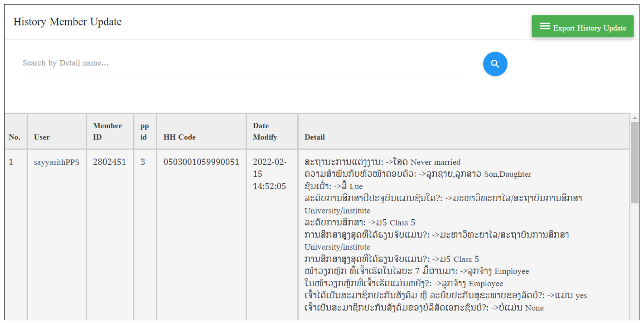
Task: Click the User column header
Action: click(x=42, y=137)
